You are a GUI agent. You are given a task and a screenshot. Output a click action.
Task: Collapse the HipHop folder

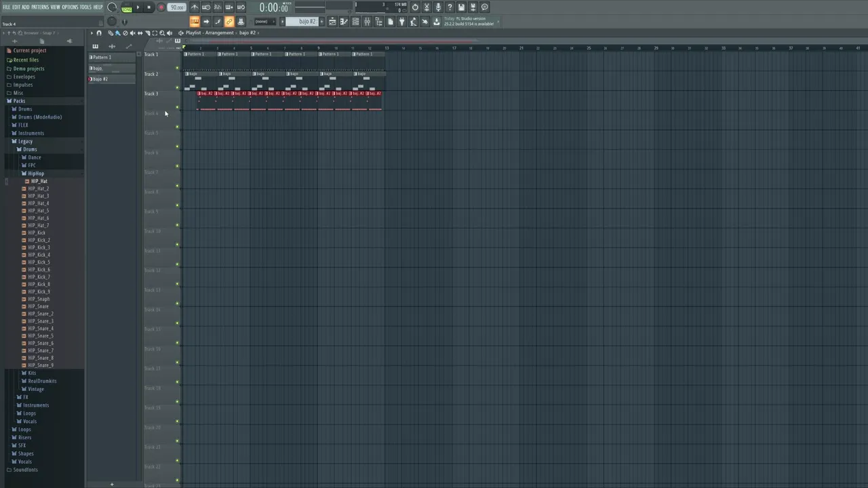[35, 174]
